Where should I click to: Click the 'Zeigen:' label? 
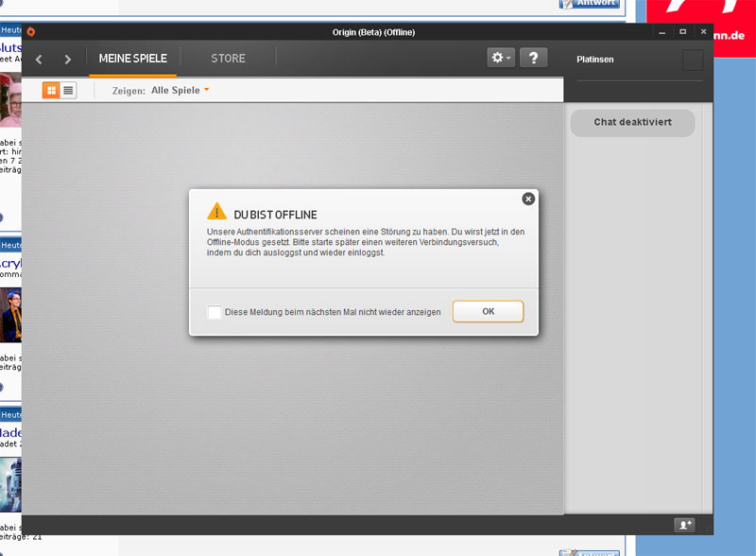coord(129,91)
